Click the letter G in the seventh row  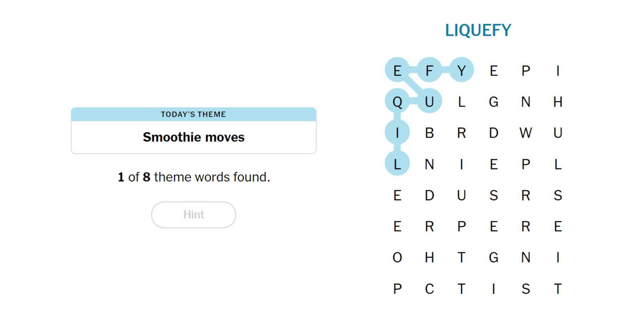pos(494,258)
